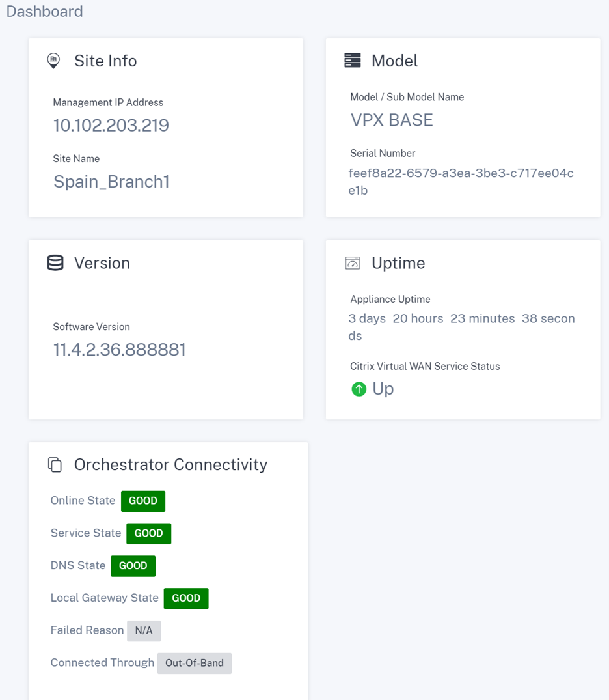The image size is (609, 700).
Task: Click the Version database stack icon
Action: coord(55,263)
